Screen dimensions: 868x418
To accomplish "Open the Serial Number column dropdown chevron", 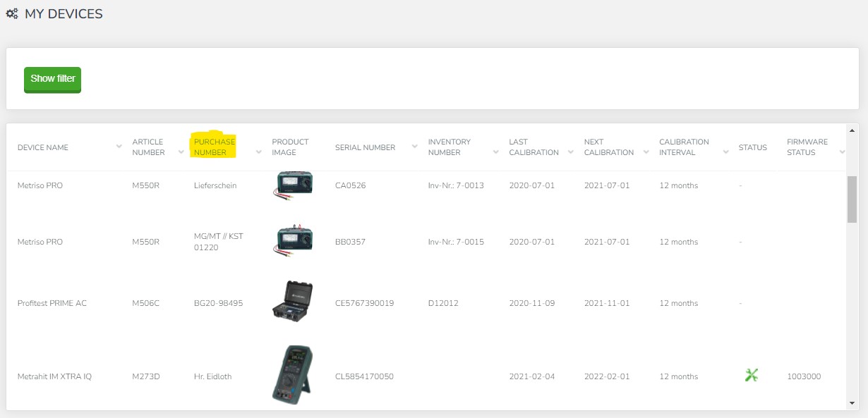I will (413, 147).
